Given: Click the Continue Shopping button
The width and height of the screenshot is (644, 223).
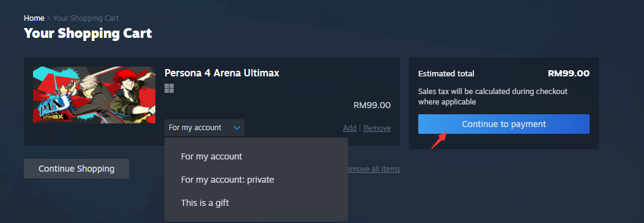Looking at the screenshot, I should [76, 169].
